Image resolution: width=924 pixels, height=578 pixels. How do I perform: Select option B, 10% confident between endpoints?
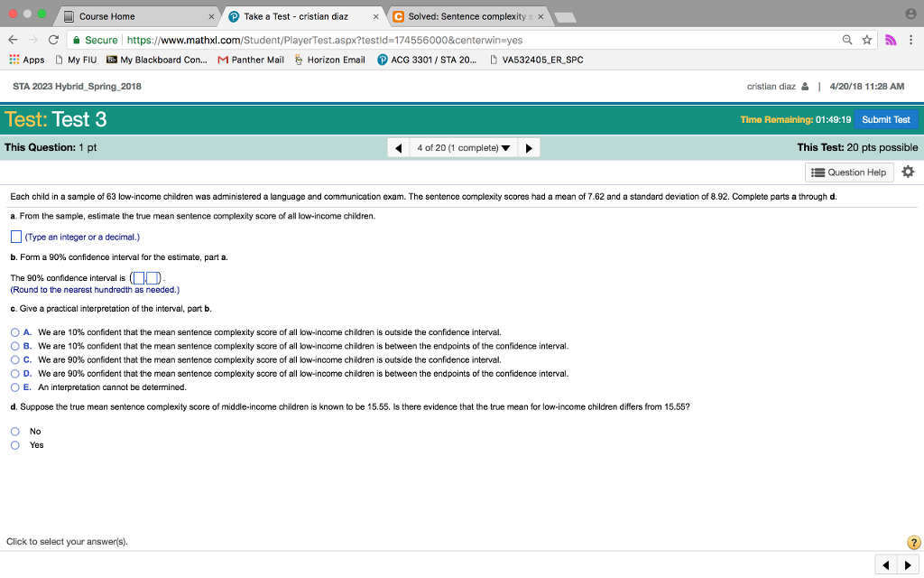pos(14,346)
